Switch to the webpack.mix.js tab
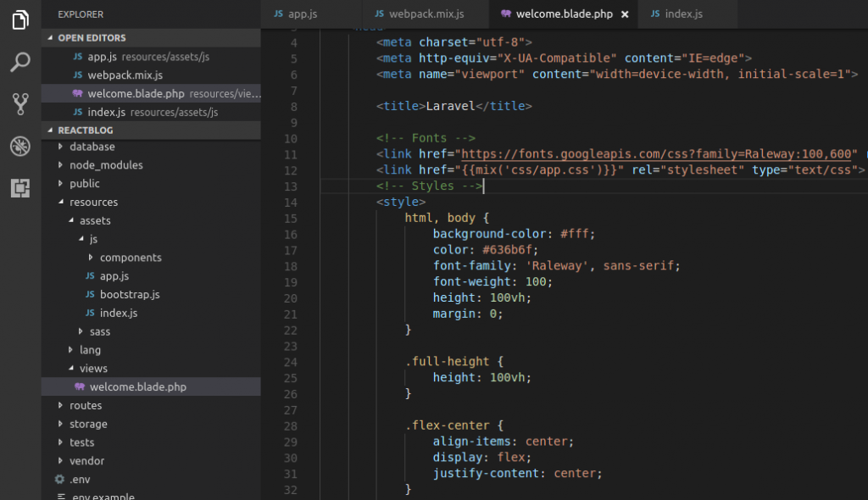The image size is (868, 500). pyautogui.click(x=426, y=14)
